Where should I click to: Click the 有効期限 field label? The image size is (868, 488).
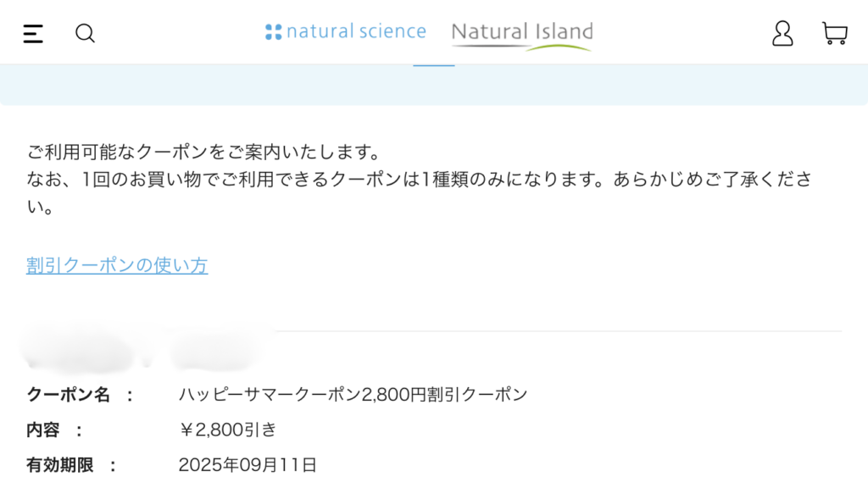60,465
